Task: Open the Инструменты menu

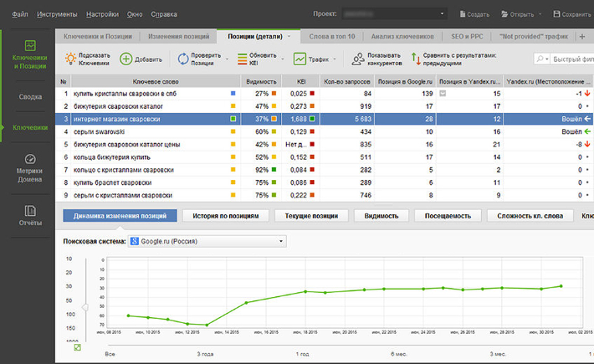Action: tap(58, 14)
